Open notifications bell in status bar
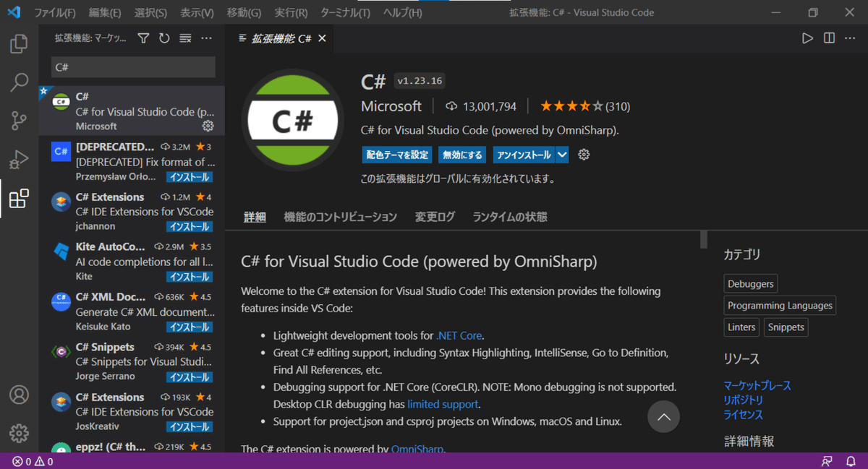868x469 pixels. (x=851, y=461)
